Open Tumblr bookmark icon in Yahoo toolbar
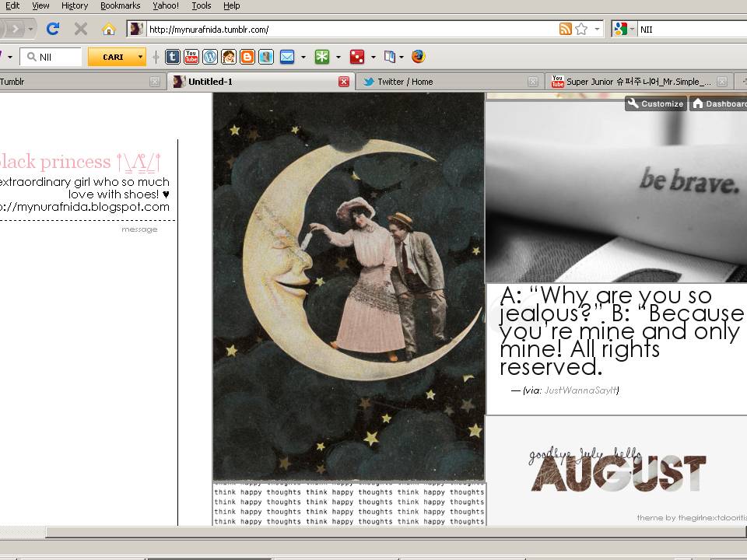 pos(173,57)
